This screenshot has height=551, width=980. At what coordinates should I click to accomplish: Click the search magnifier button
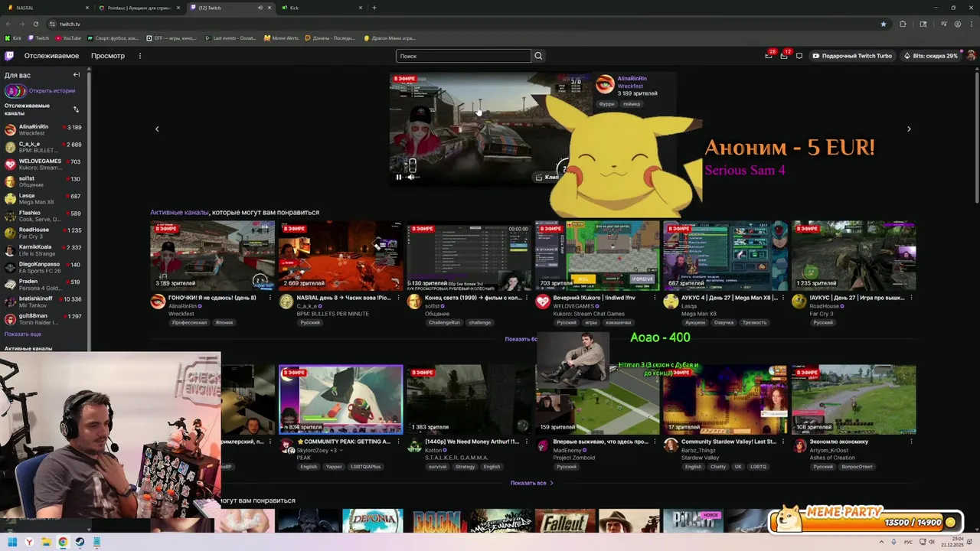pyautogui.click(x=538, y=56)
